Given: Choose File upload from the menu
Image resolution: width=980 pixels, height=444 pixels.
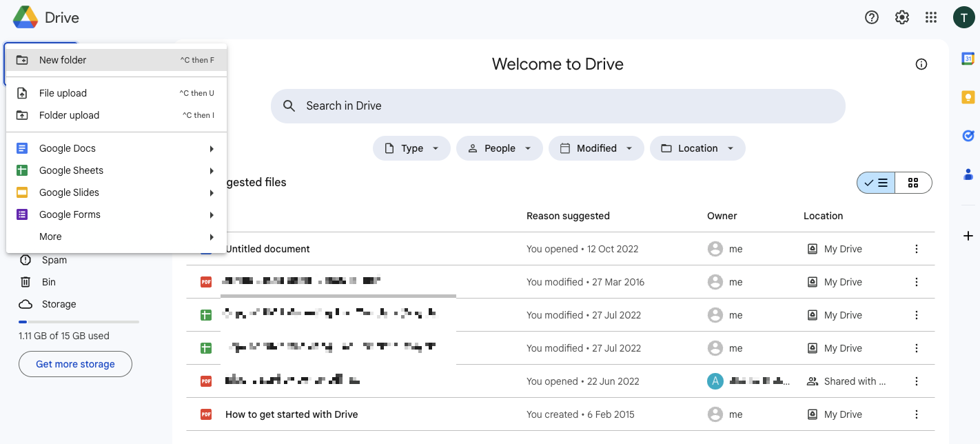Looking at the screenshot, I should [63, 92].
